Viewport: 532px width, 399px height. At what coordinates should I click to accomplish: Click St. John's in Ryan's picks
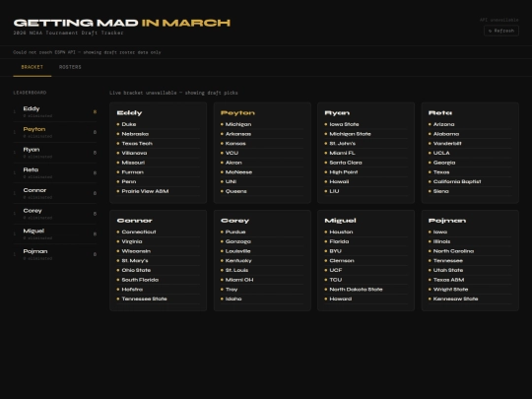(x=343, y=144)
